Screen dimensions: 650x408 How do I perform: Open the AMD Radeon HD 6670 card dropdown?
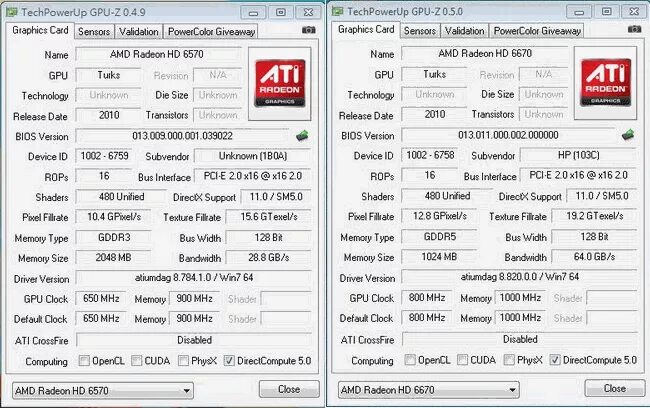click(x=429, y=390)
